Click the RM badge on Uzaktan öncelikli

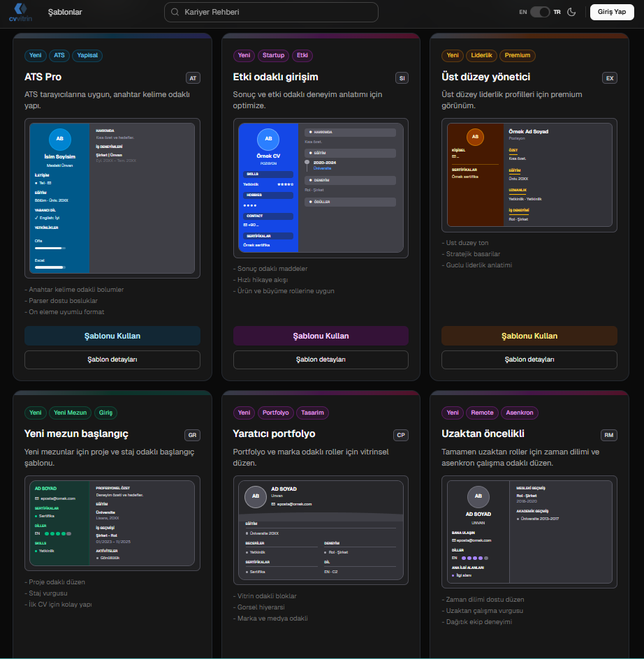(608, 435)
